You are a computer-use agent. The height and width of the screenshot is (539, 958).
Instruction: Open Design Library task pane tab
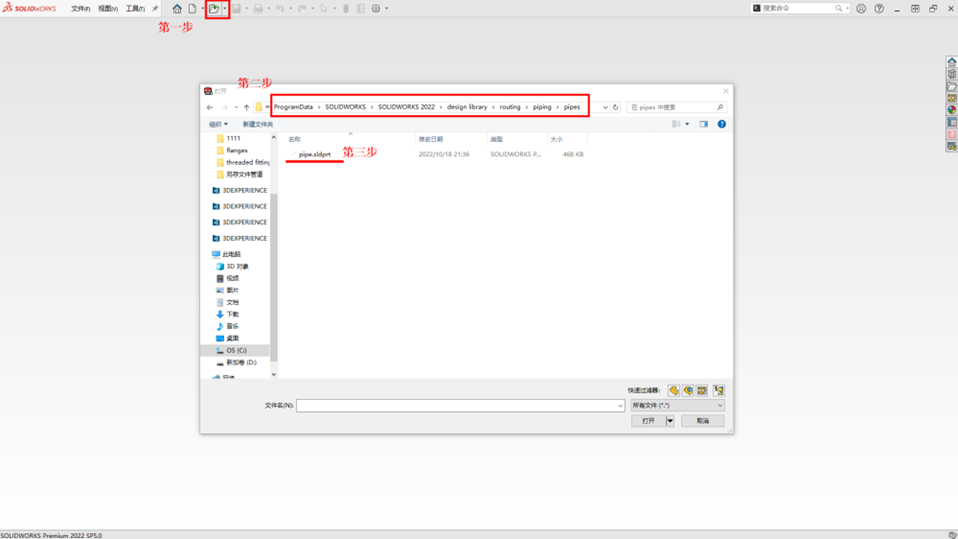pyautogui.click(x=952, y=74)
